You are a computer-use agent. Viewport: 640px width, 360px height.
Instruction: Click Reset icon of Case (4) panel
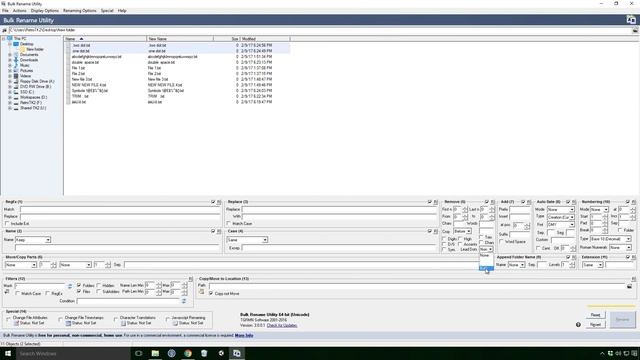(436, 231)
